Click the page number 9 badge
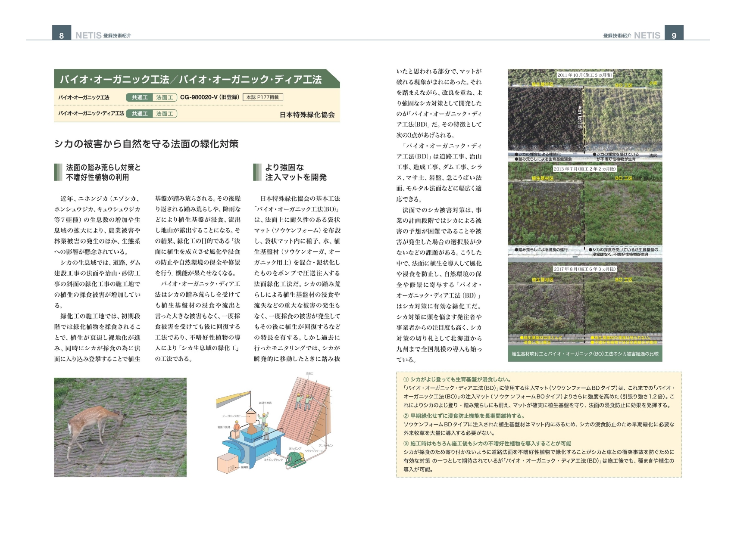 coord(674,34)
